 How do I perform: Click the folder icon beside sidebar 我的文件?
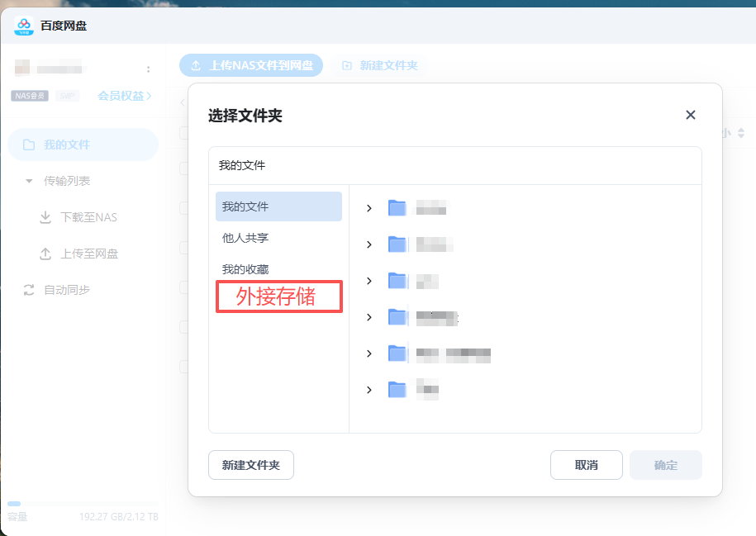[x=29, y=145]
